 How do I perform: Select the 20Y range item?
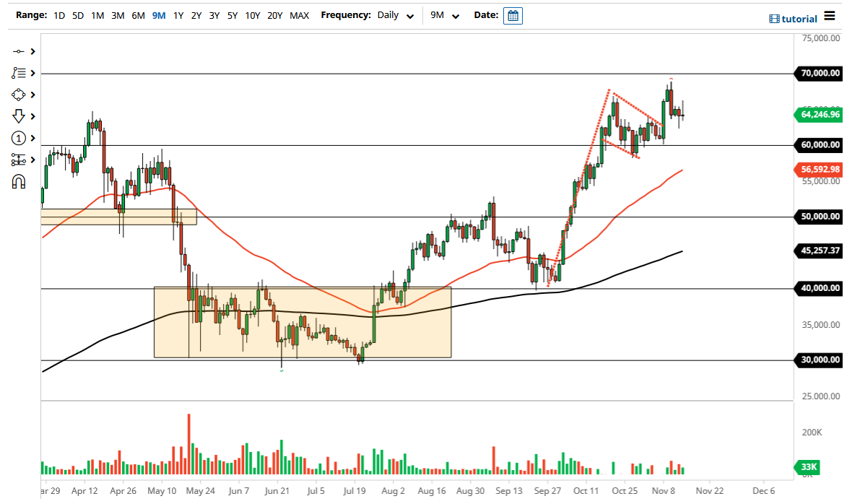276,15
